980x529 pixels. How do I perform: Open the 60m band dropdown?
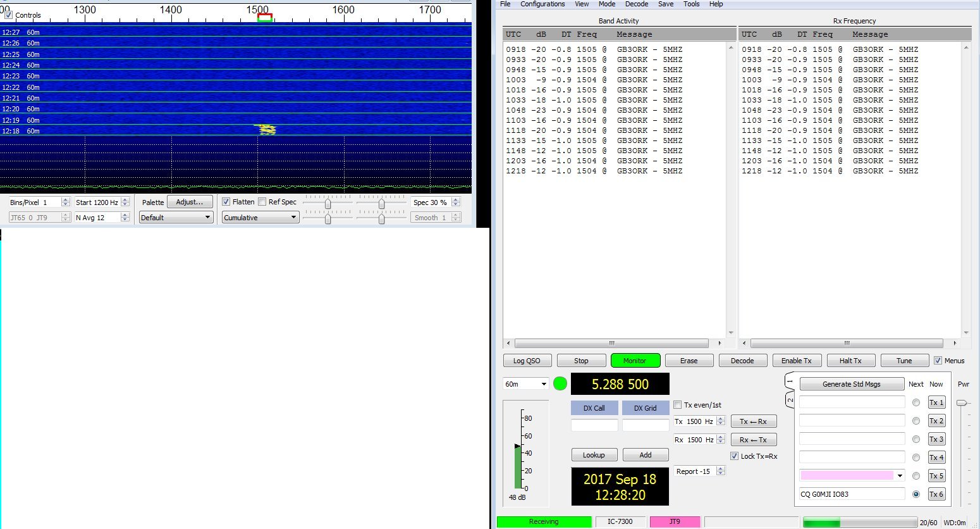tap(526, 384)
